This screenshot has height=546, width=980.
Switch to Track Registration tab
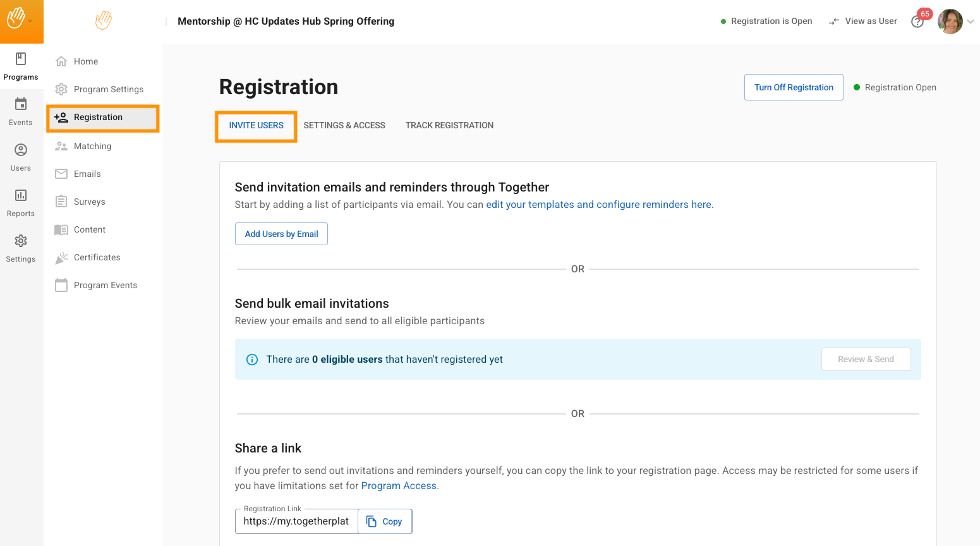coord(449,126)
